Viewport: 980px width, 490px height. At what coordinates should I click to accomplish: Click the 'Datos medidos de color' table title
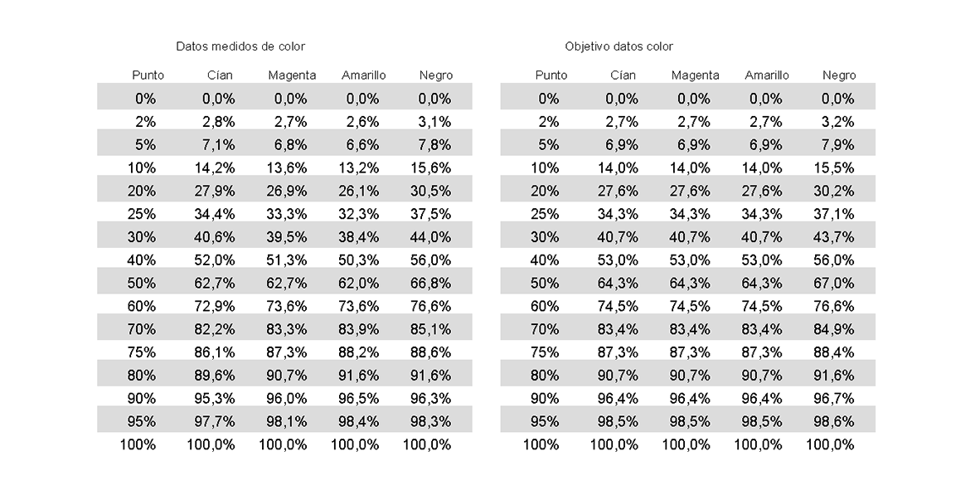tap(240, 46)
